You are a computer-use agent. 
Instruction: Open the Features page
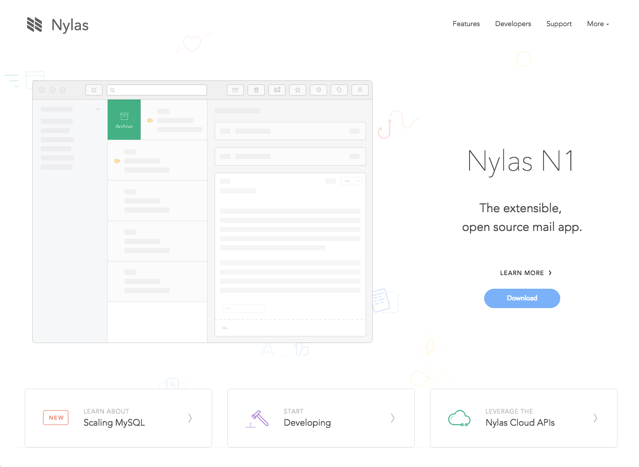(466, 24)
